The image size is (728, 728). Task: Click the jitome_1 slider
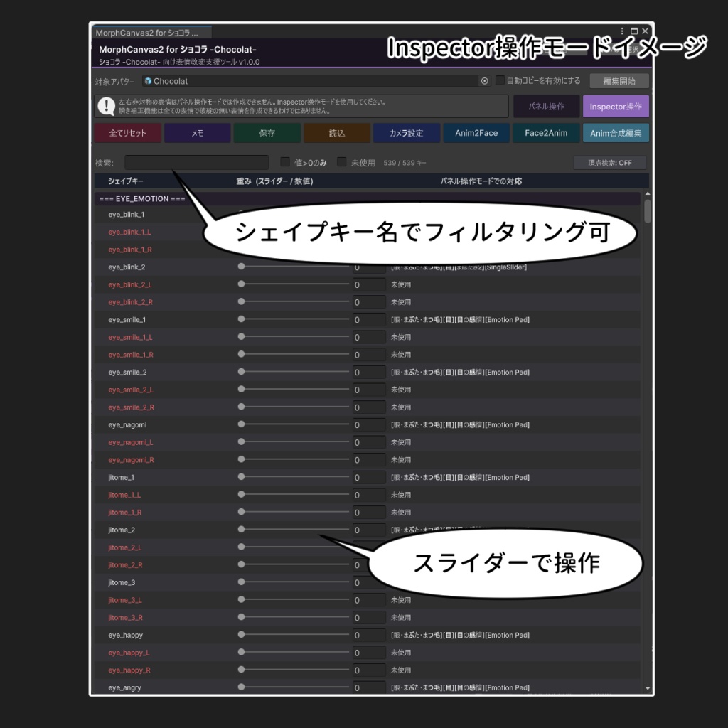pos(294,476)
